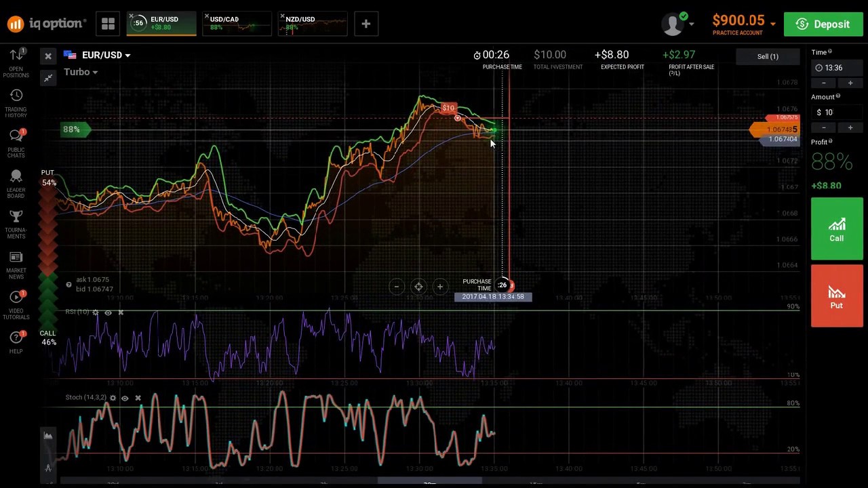This screenshot has height=488, width=868.
Task: Click the +$2.97 profit after sale
Action: pos(679,55)
